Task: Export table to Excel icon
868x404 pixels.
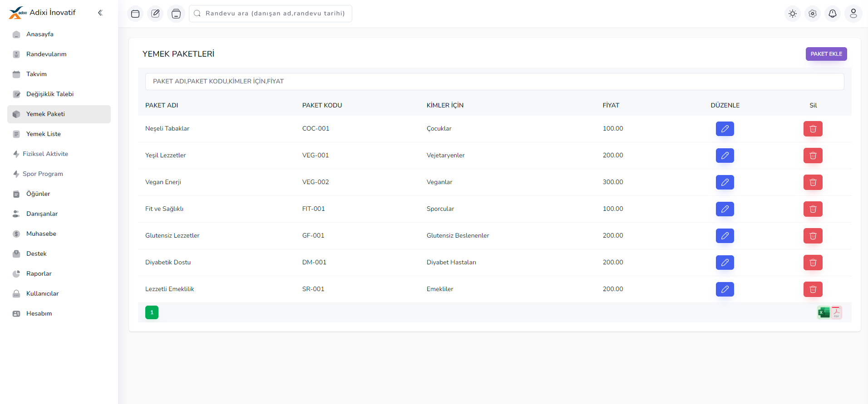Action: 824,312
